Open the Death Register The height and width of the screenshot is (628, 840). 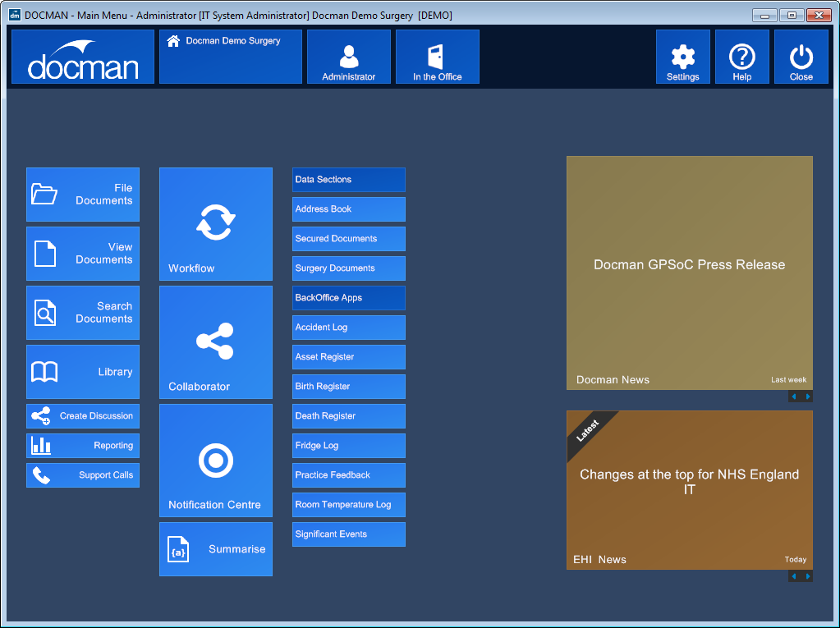pyautogui.click(x=349, y=416)
